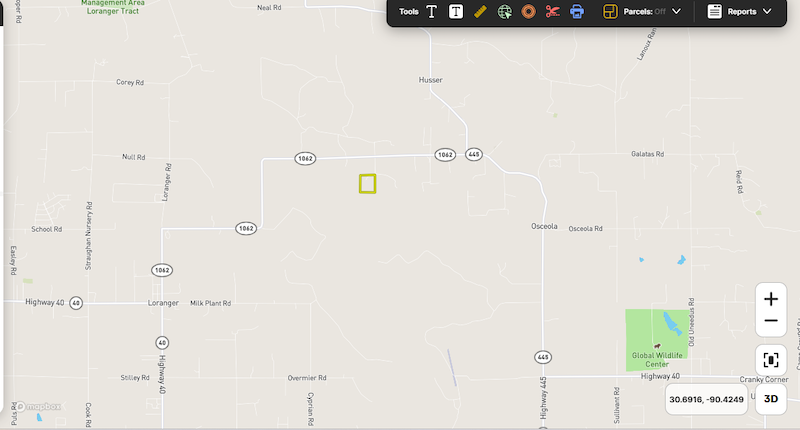
Task: Zoom out with the minus button
Action: coord(771,321)
